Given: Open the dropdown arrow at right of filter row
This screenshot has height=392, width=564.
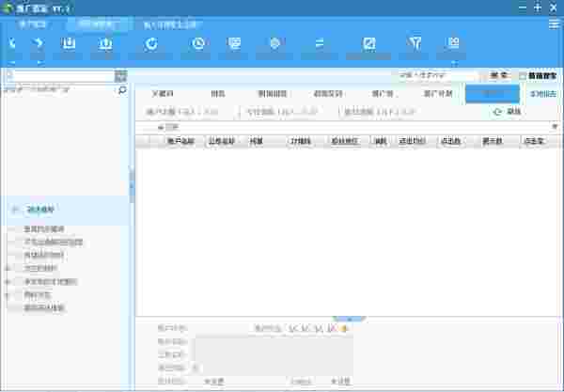Looking at the screenshot, I should (x=555, y=127).
